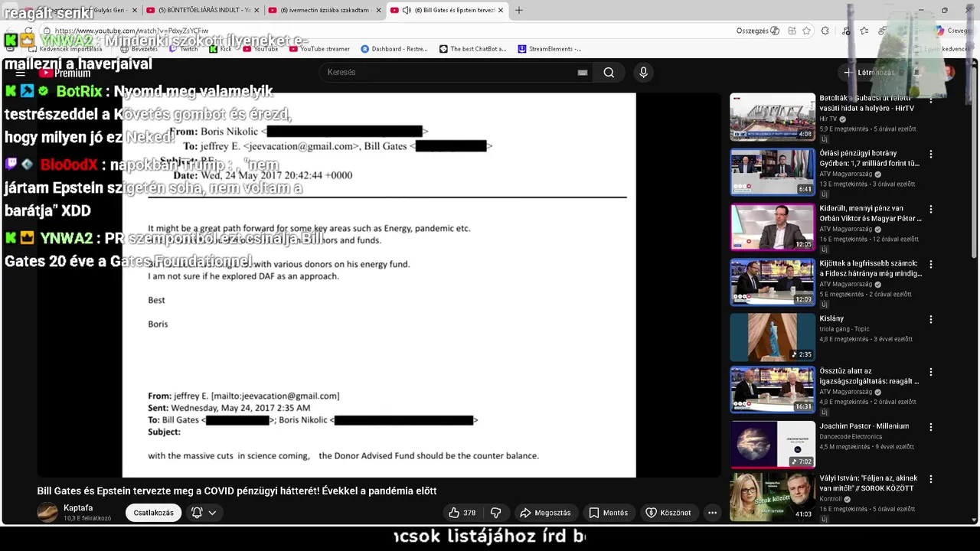This screenshot has width=980, height=551.
Task: Open the favorites list toolbar icon
Action: 864,31
